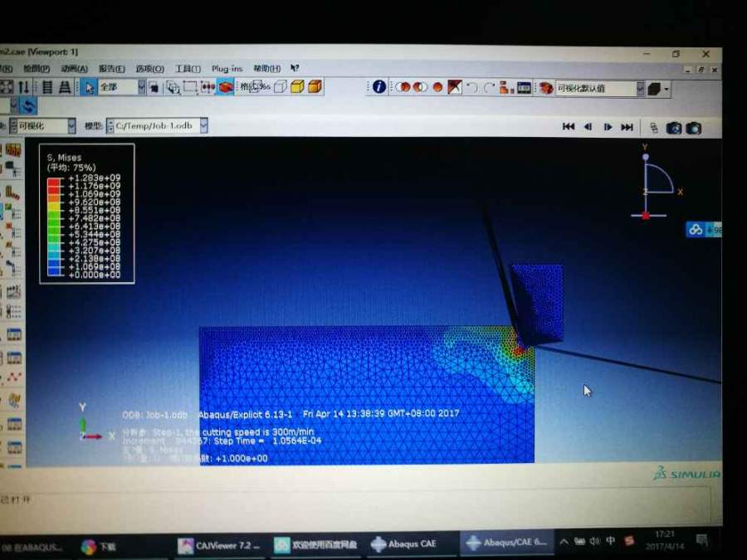Click the red high-stress zone on mesh
The width and height of the screenshot is (747, 560).
(x=519, y=351)
